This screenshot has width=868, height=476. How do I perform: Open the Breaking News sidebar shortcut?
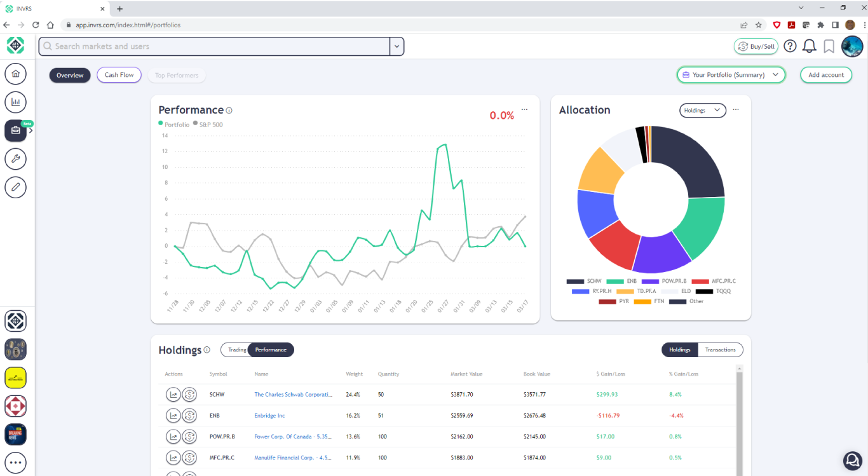click(15, 435)
